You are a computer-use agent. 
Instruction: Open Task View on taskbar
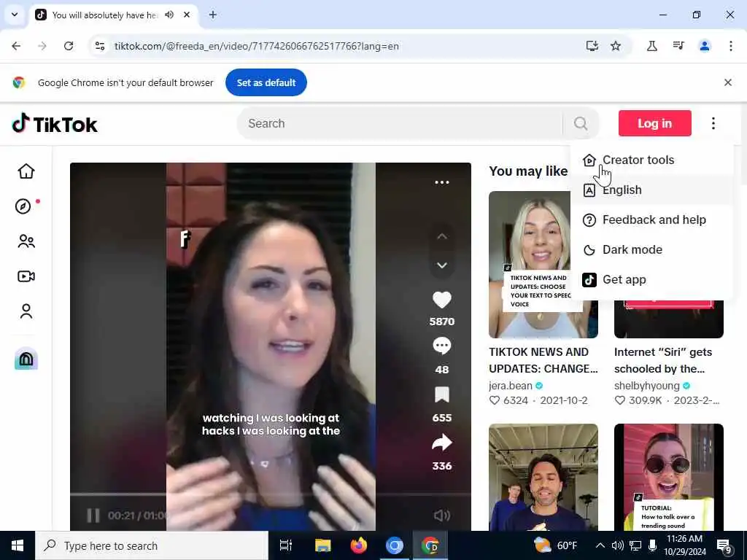point(285,545)
